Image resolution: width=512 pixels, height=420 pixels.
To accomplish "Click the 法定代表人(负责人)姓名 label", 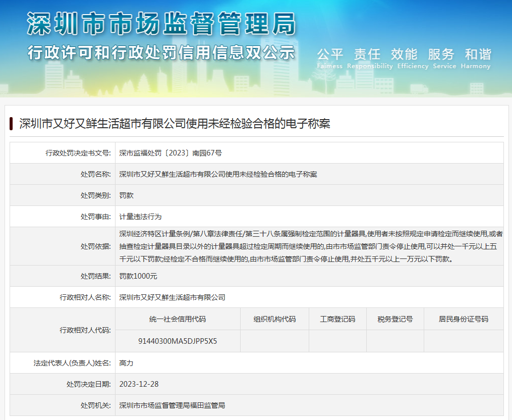I will [72, 363].
